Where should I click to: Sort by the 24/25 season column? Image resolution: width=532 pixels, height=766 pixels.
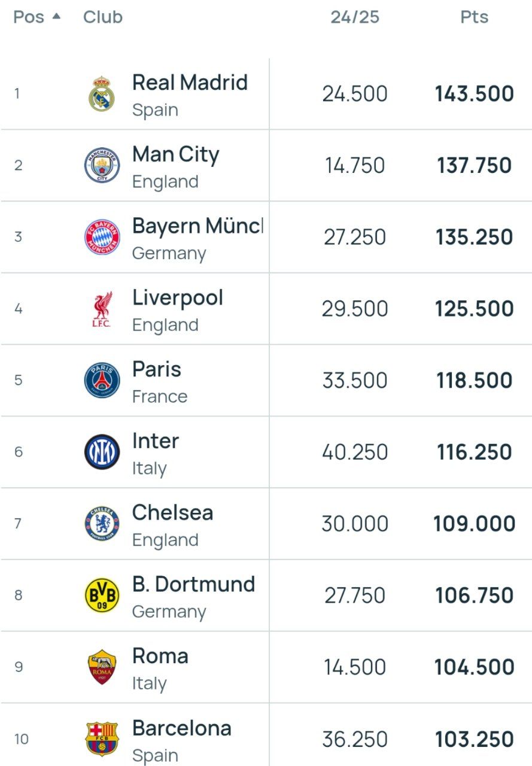355,17
